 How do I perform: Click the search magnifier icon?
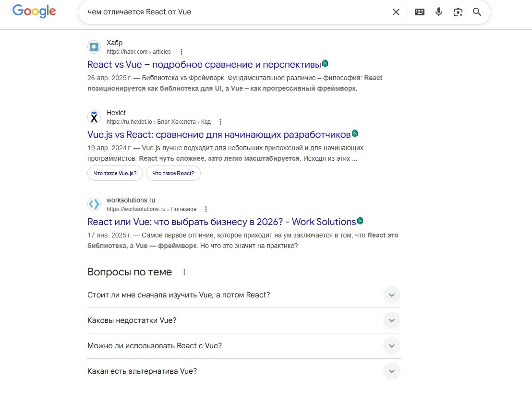tap(477, 12)
